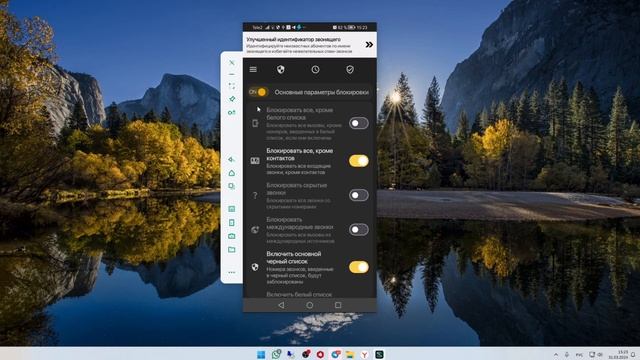Disable the main blacklist toggle

click(x=359, y=267)
